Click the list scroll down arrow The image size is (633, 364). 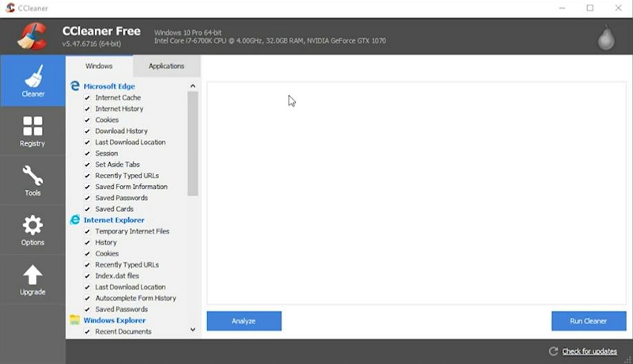(x=192, y=330)
